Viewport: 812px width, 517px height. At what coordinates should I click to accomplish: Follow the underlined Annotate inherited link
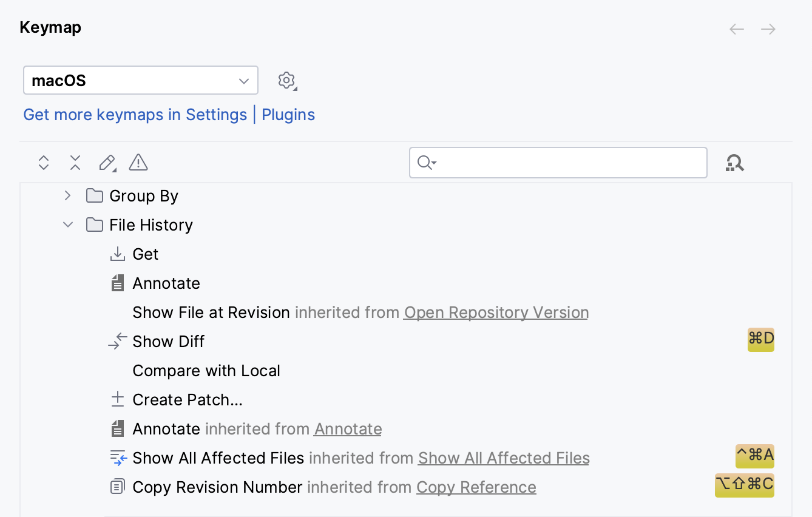pyautogui.click(x=348, y=429)
